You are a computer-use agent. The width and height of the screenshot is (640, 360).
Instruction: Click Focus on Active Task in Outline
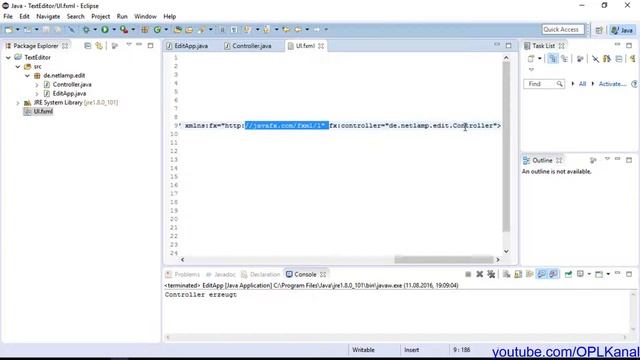pyautogui.click(x=593, y=160)
